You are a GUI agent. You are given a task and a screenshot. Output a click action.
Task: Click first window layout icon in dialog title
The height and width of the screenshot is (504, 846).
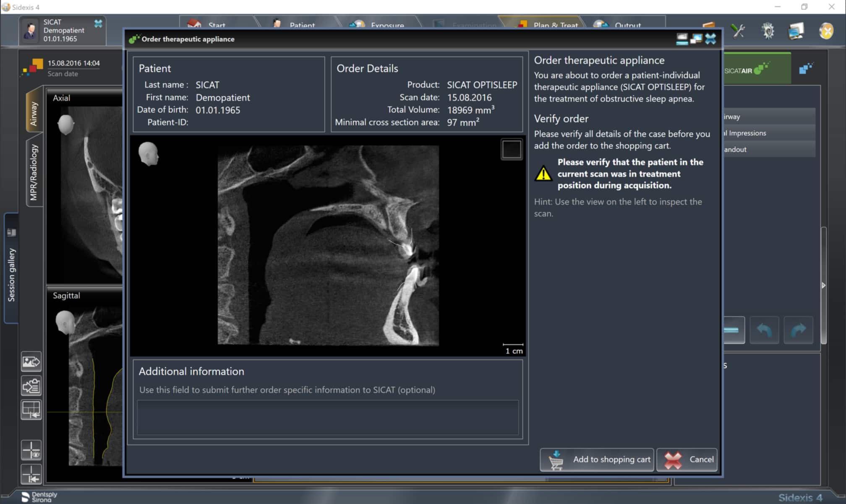682,39
